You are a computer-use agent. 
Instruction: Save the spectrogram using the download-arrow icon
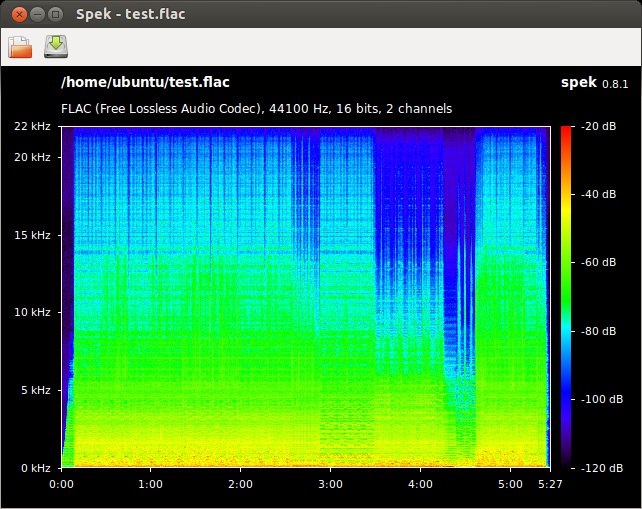[56, 46]
